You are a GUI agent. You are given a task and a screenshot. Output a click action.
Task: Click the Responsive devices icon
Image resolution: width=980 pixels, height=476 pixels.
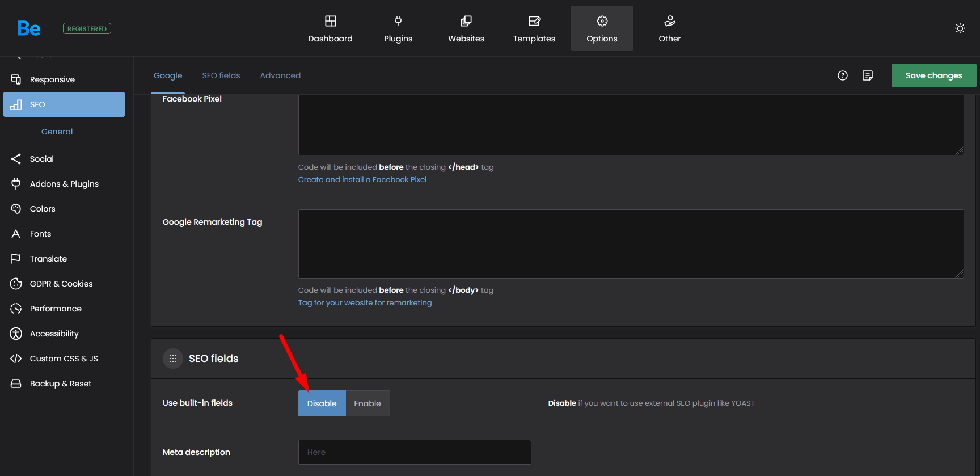tap(16, 79)
